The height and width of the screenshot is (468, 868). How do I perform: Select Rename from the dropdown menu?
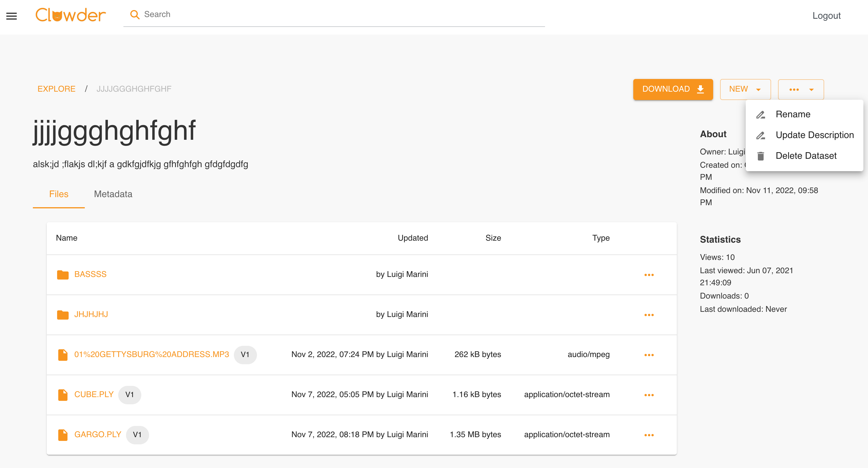pyautogui.click(x=793, y=114)
